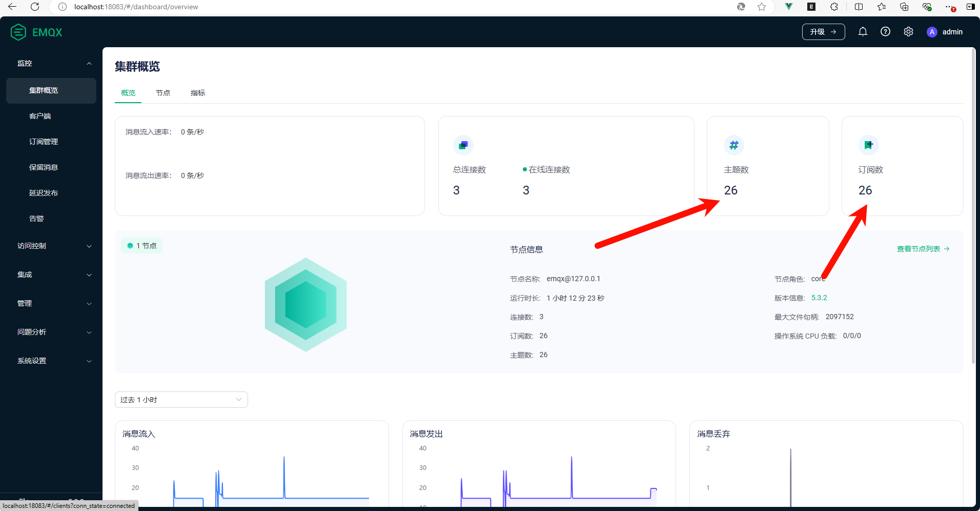Click node name emqx@127.0.0.1
The height and width of the screenshot is (511, 980).
click(x=573, y=279)
